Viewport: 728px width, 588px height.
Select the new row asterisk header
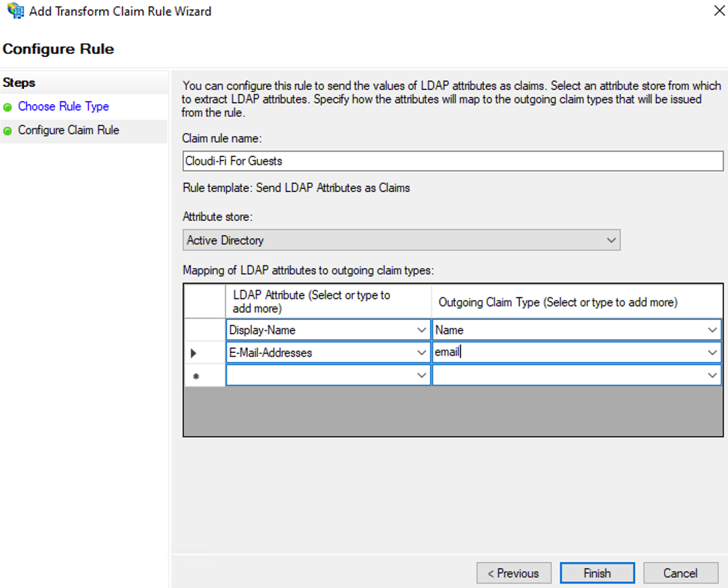click(x=205, y=376)
